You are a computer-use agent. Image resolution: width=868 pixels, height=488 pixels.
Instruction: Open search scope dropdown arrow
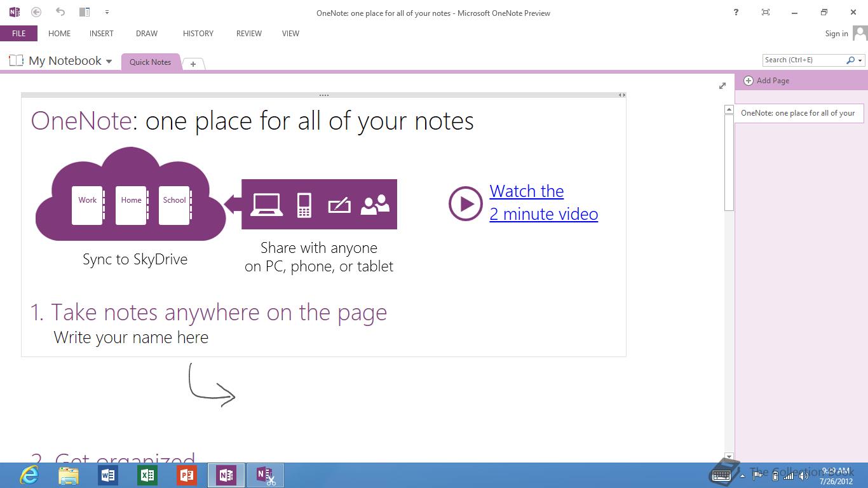tap(860, 60)
